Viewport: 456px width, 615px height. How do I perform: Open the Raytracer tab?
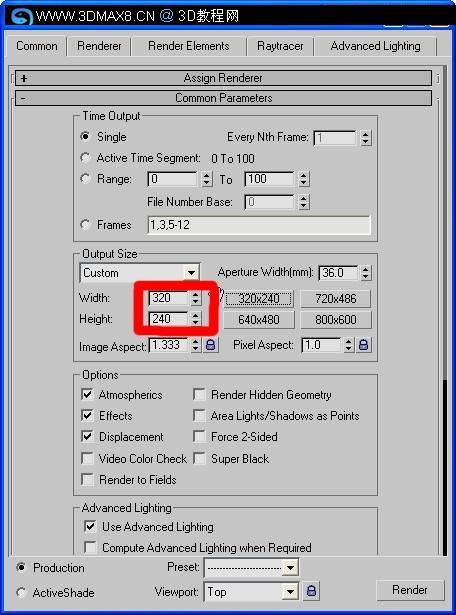(x=280, y=46)
